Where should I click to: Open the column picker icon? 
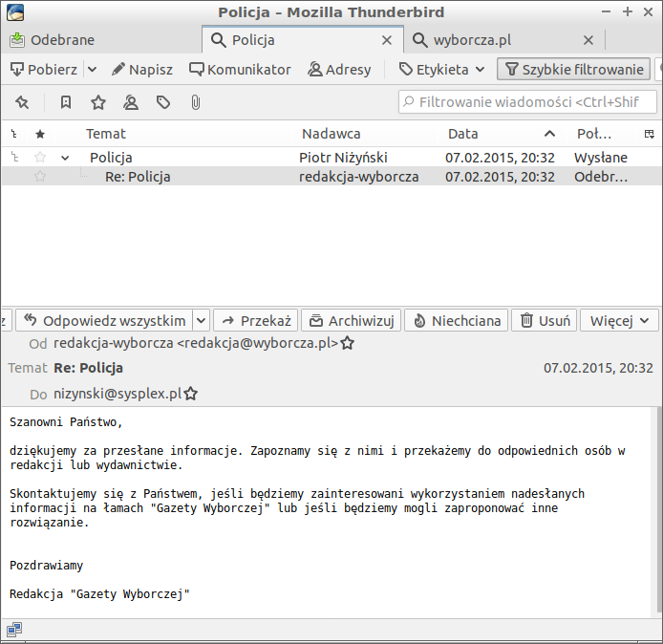(650, 135)
